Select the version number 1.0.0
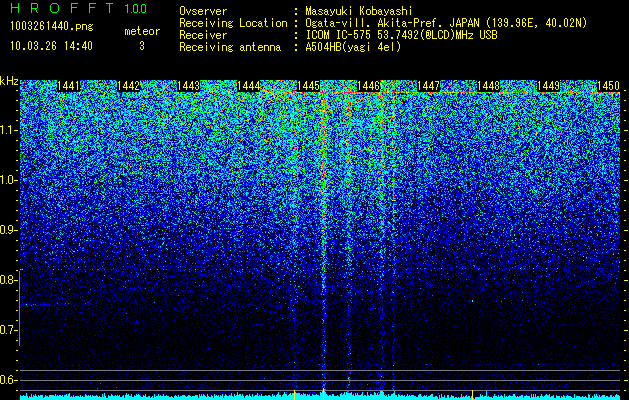This screenshot has height=400, width=629. pos(136,8)
